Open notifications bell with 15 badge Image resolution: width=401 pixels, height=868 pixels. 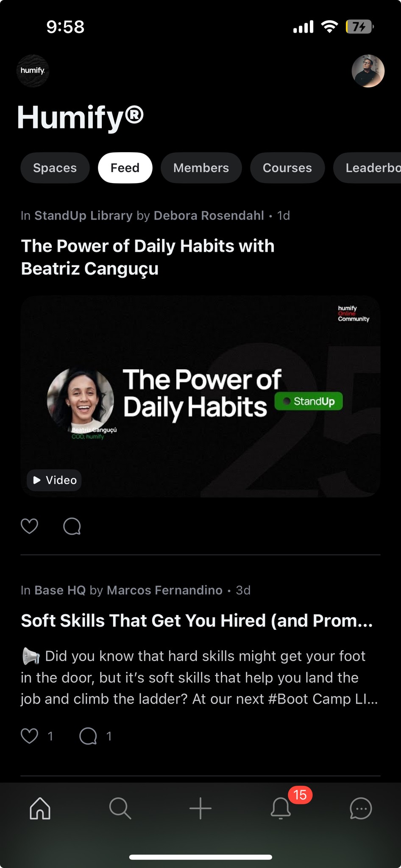tap(281, 807)
